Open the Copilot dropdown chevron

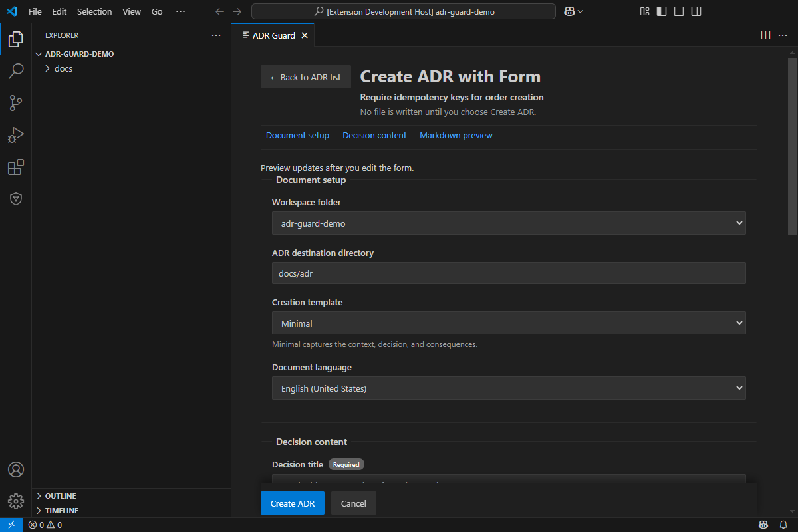point(581,11)
